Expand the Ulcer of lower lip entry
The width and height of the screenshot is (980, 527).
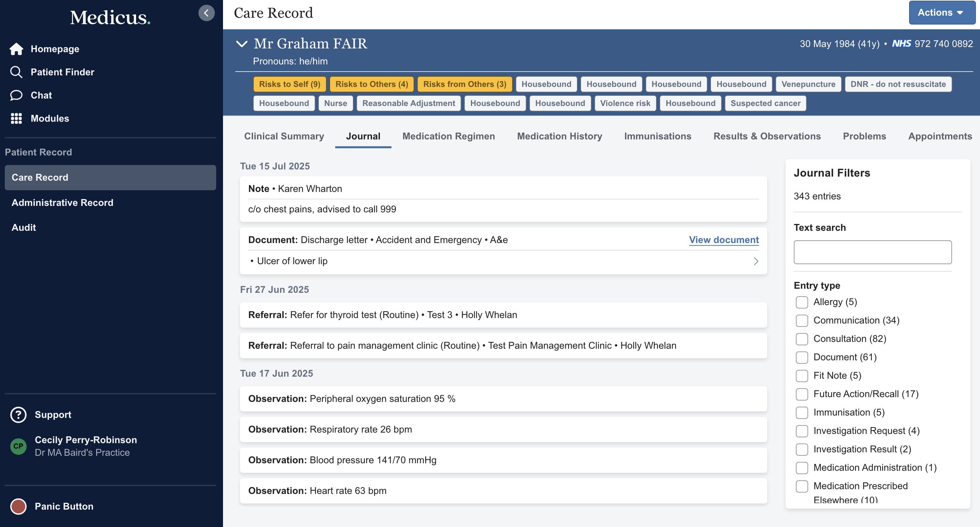756,261
